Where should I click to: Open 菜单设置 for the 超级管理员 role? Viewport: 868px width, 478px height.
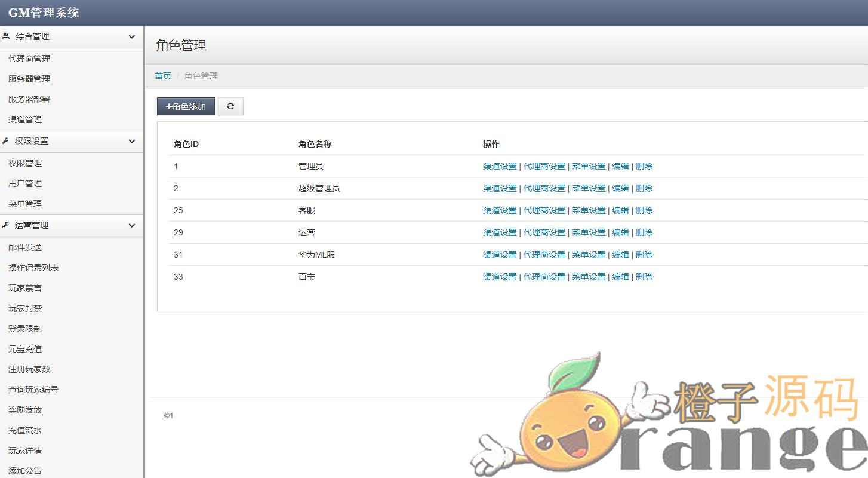[x=589, y=188]
